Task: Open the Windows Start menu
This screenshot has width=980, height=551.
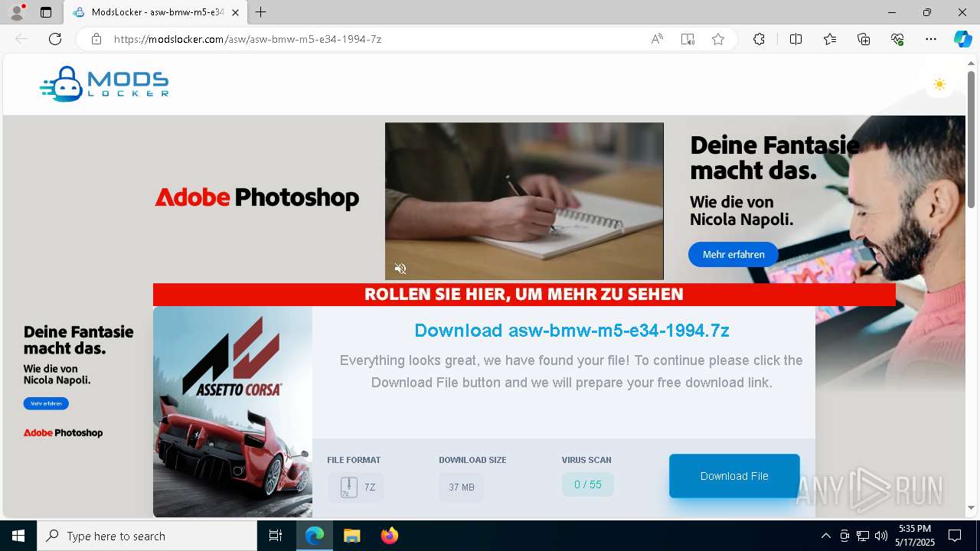Action: tap(18, 536)
